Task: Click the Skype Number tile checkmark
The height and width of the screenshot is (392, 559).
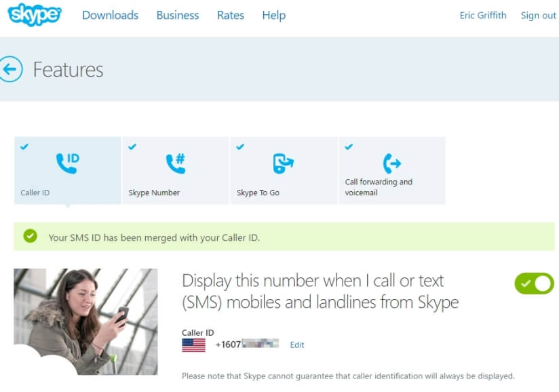Action: 132,146
